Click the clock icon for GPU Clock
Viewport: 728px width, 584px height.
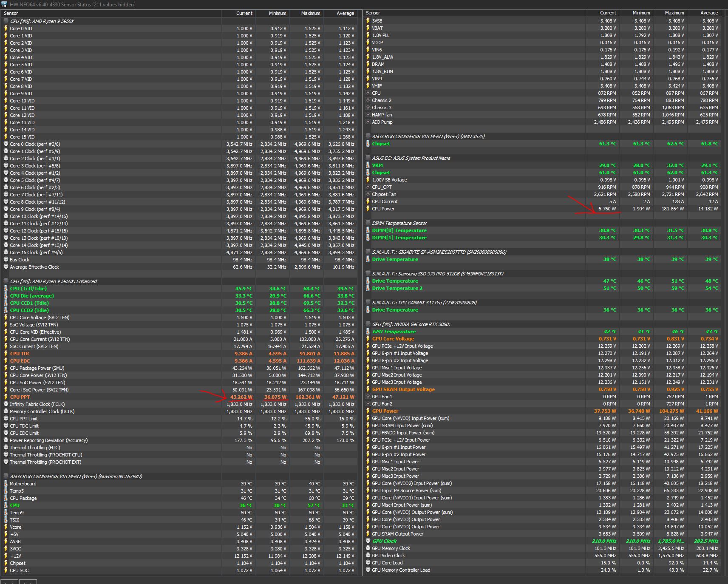(x=368, y=541)
